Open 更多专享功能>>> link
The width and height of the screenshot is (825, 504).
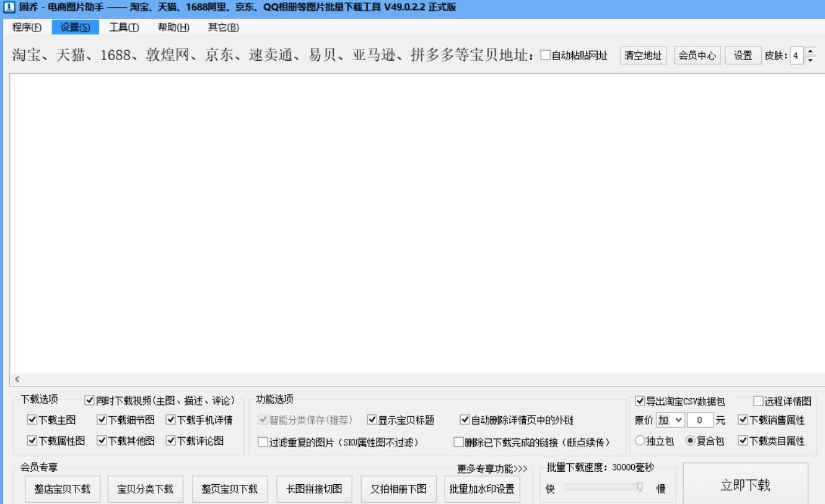coord(492,469)
